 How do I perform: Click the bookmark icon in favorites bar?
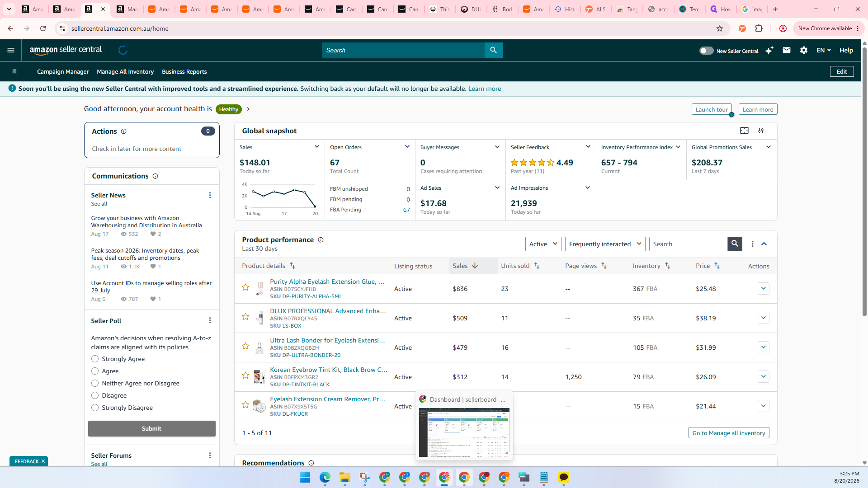click(x=14, y=71)
